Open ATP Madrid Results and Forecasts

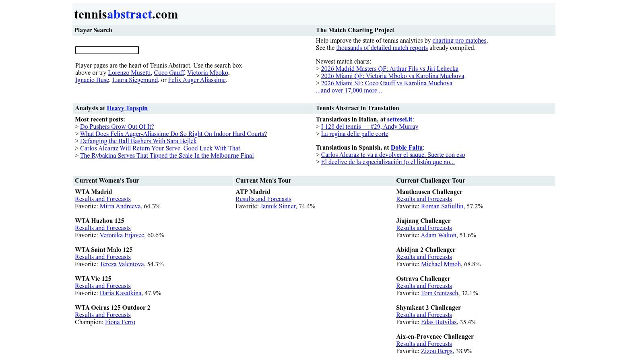pyautogui.click(x=263, y=199)
